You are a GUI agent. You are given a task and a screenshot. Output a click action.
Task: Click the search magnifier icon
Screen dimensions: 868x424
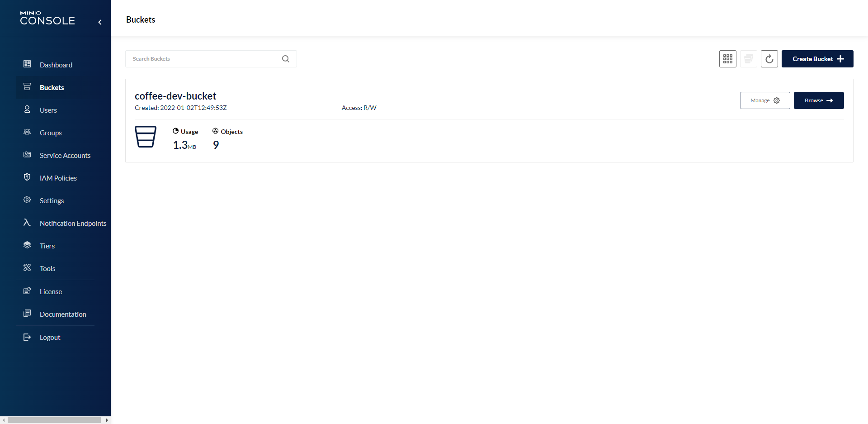(x=286, y=59)
